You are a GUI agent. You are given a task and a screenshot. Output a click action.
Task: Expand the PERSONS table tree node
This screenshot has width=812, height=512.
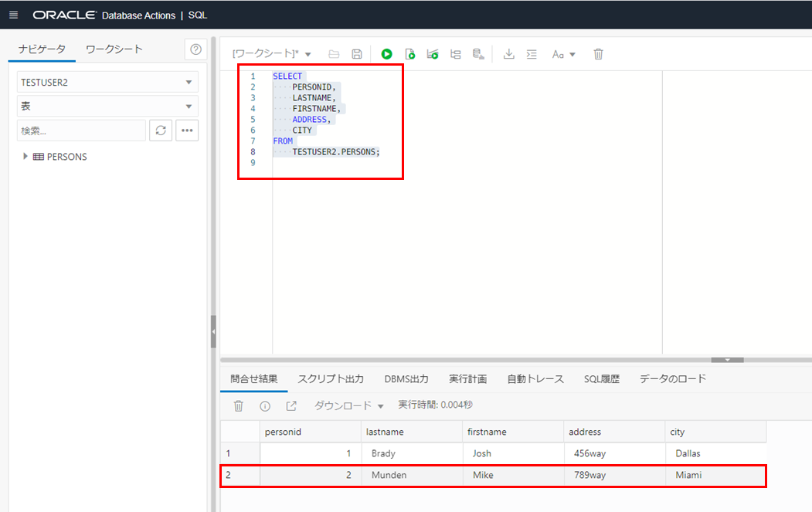[25, 156]
